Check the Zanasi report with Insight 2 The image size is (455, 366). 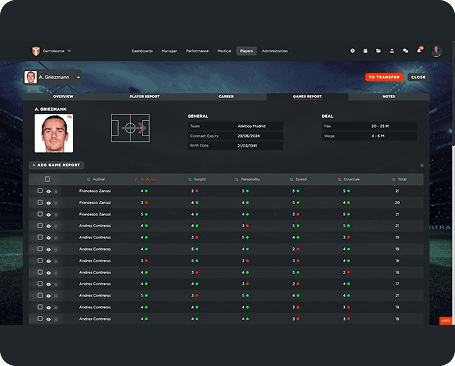40,191
